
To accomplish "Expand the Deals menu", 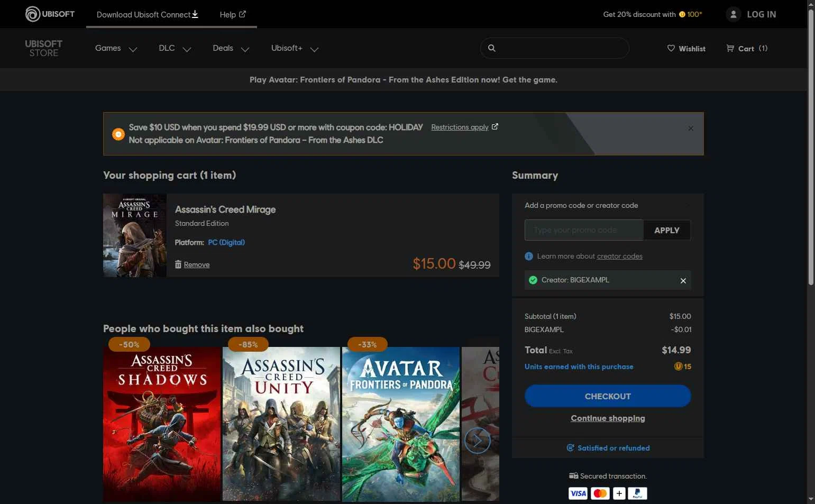I will [231, 48].
